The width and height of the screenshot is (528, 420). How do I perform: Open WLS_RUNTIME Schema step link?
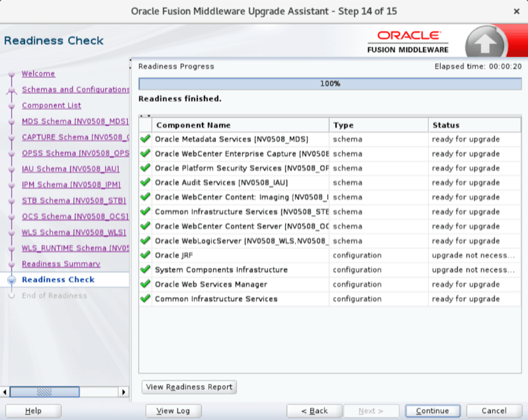tap(75, 248)
